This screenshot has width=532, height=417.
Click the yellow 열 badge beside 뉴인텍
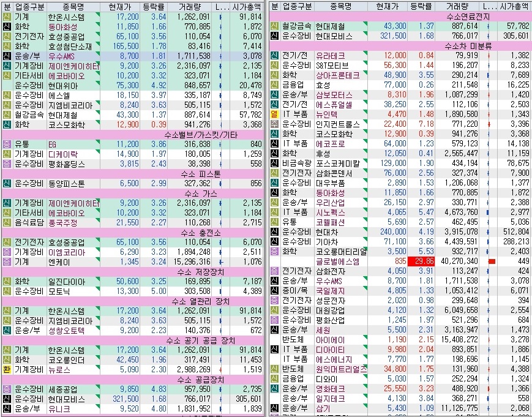[x=274, y=115]
